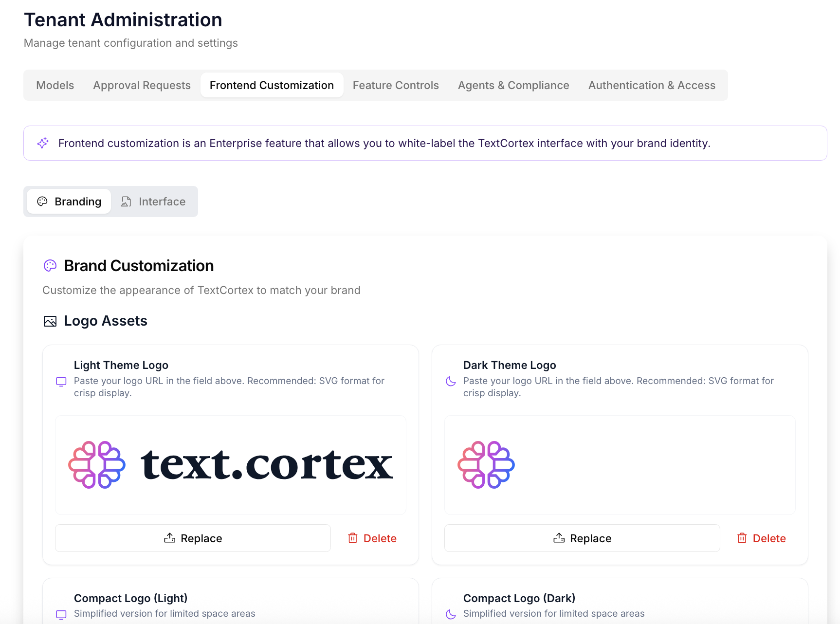Switch to the Interface sub-tab
The width and height of the screenshot is (840, 624).
pos(154,202)
